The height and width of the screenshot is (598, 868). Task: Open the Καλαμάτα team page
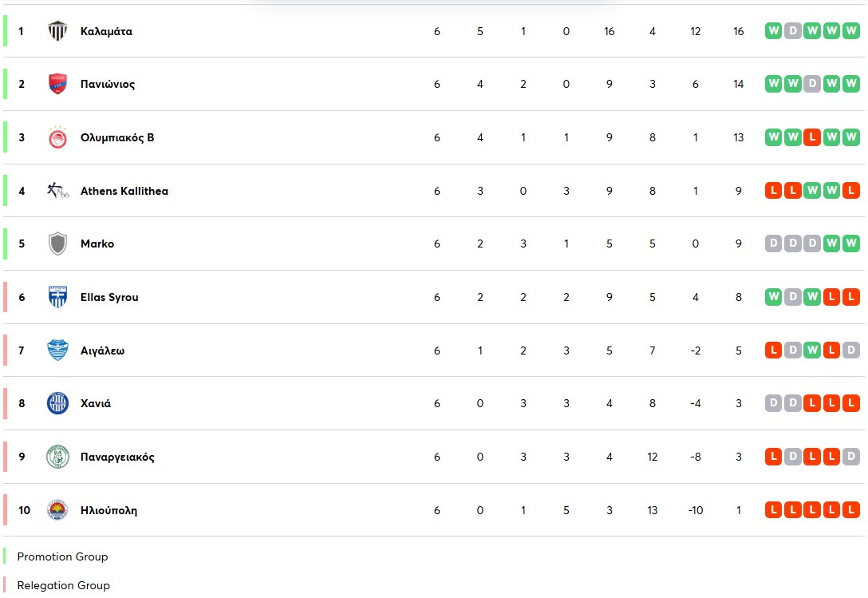click(106, 31)
